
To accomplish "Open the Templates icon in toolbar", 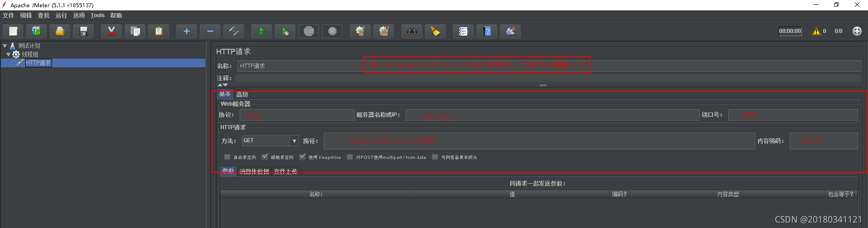I will tap(37, 31).
